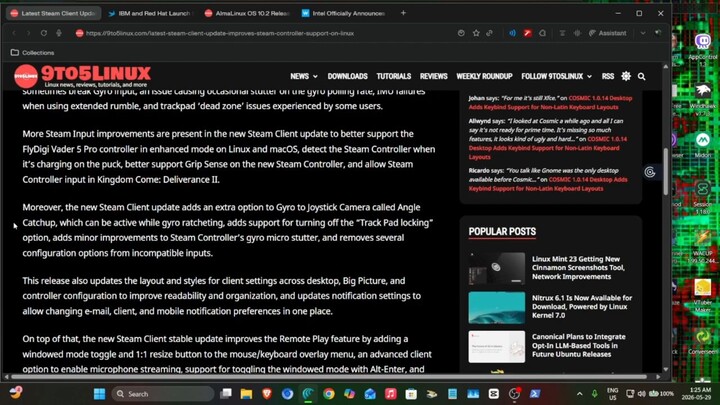
Task: Click the Canonical Plans post thumbnail
Action: pos(497,347)
